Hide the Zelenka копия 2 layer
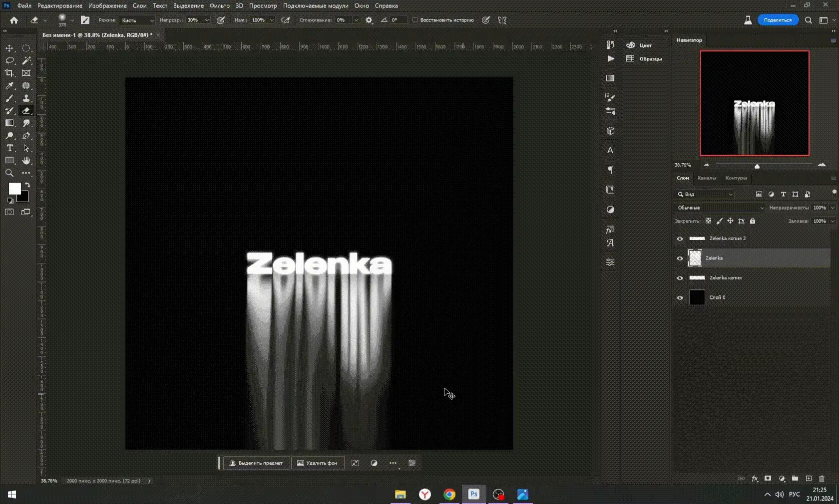This screenshot has height=504, width=839. tap(680, 239)
